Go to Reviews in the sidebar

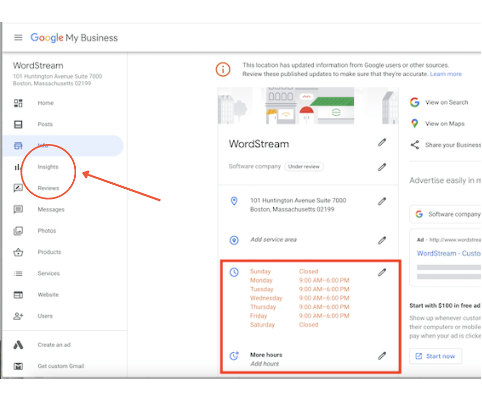(48, 188)
